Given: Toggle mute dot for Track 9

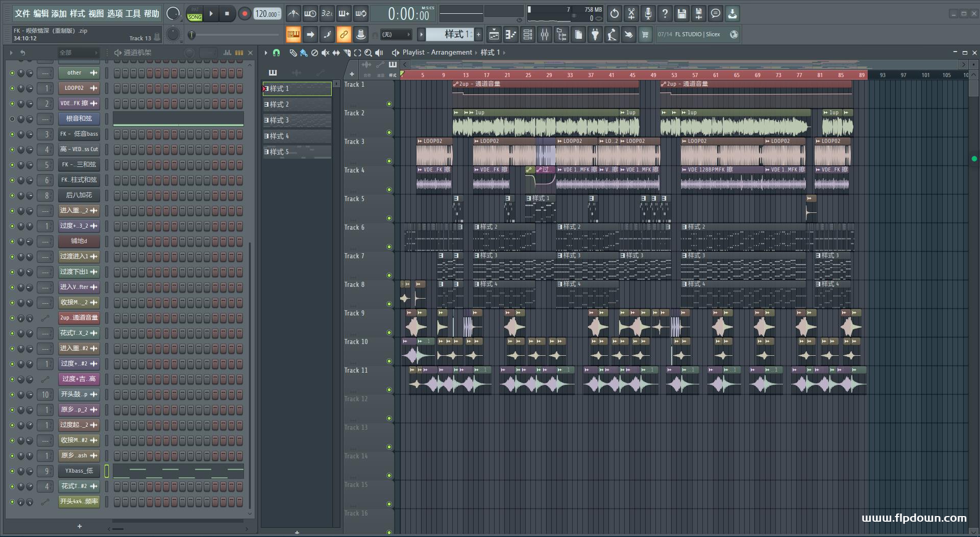Looking at the screenshot, I should [389, 333].
